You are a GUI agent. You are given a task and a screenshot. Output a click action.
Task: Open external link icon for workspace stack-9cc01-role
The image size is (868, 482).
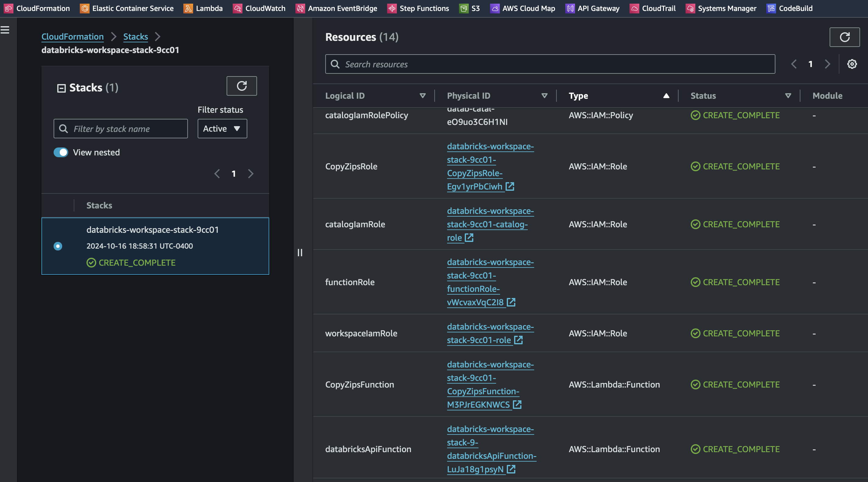pos(519,340)
